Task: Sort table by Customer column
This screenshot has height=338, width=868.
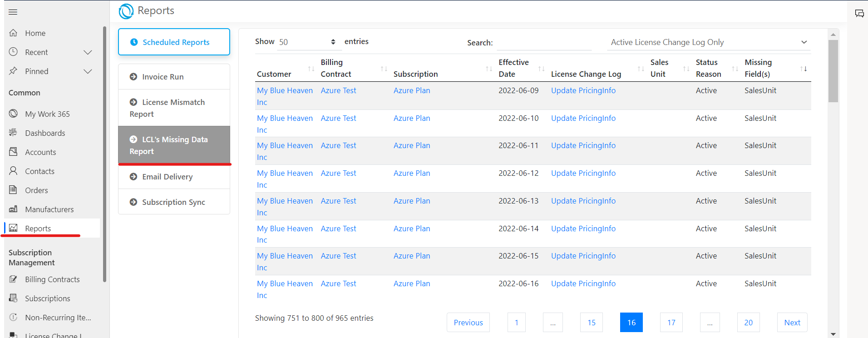Action: click(x=311, y=69)
